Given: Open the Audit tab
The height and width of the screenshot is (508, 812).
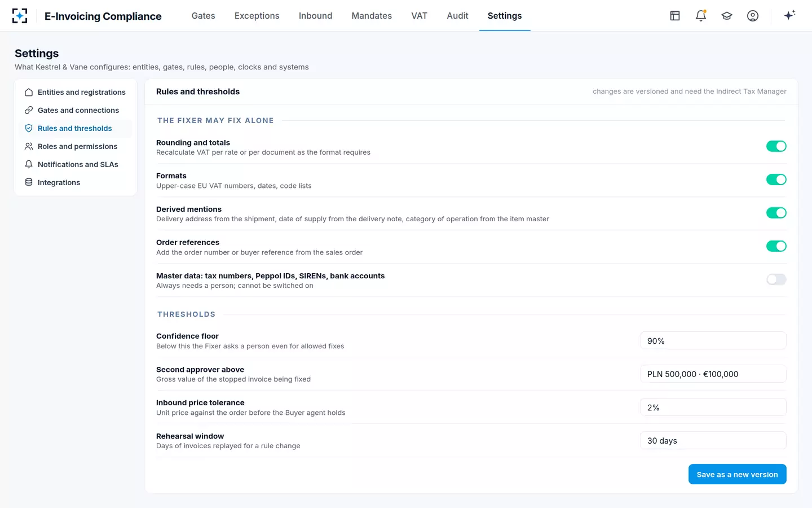Looking at the screenshot, I should (x=457, y=16).
